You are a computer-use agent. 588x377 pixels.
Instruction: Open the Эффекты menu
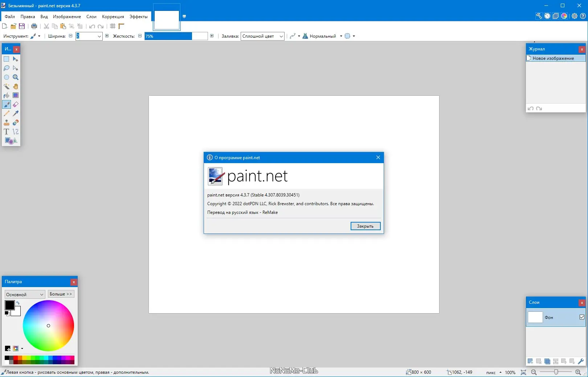(139, 17)
